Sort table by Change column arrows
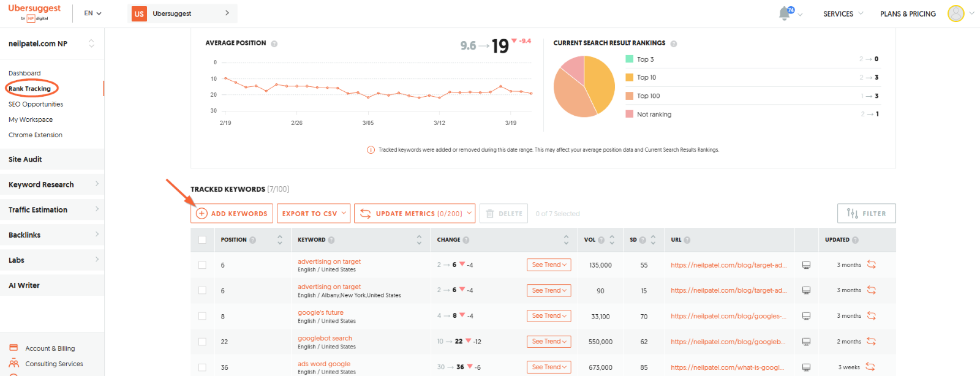Image resolution: width=980 pixels, height=376 pixels. [x=566, y=240]
